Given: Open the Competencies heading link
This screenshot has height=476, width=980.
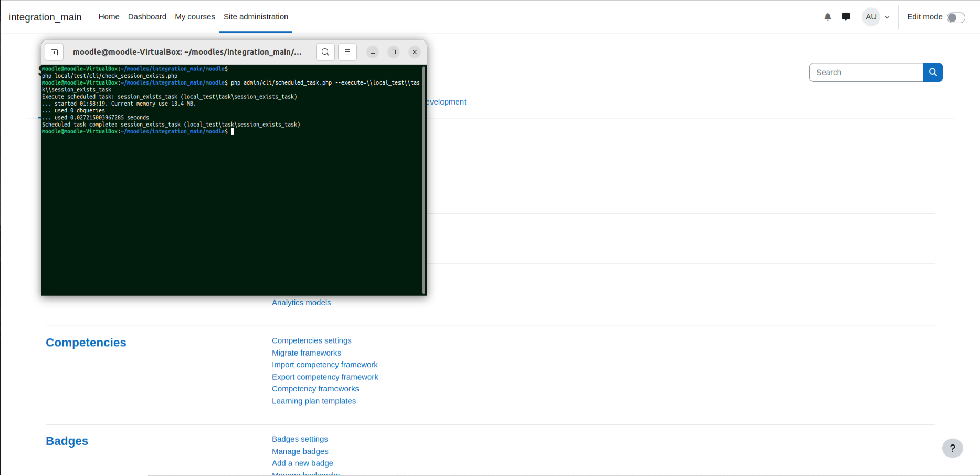Looking at the screenshot, I should click(86, 343).
